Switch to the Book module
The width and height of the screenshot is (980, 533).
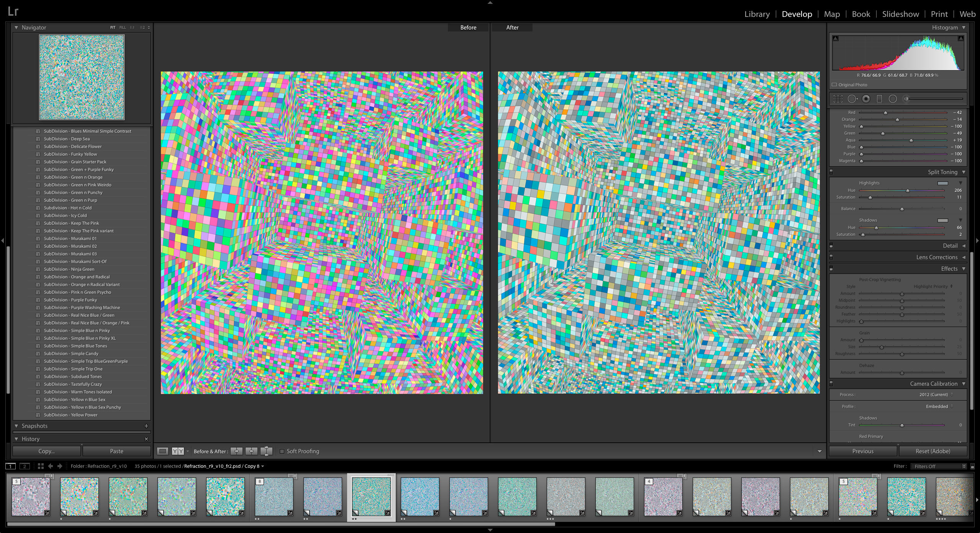coord(861,14)
